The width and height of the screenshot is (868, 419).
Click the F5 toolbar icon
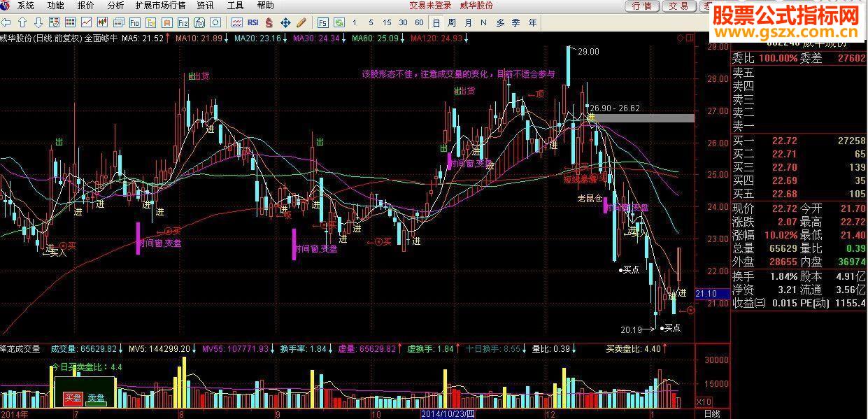[x=322, y=22]
